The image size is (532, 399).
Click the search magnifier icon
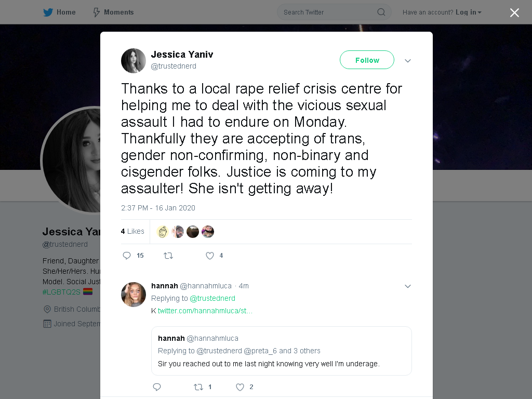point(381,12)
